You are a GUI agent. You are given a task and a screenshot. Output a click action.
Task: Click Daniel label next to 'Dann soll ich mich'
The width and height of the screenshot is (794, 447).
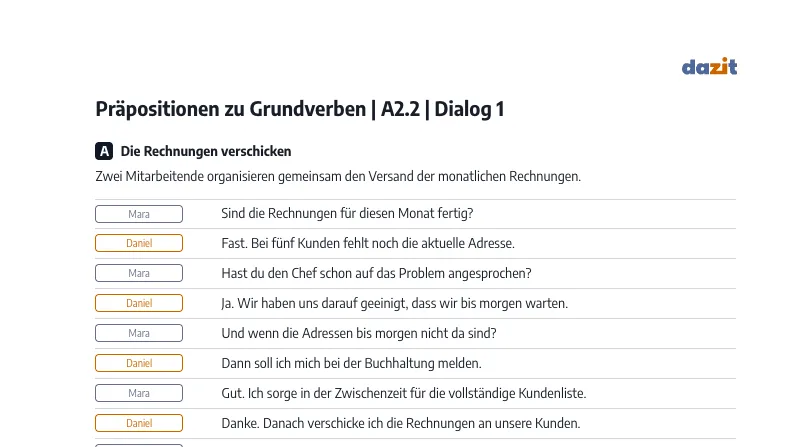click(139, 363)
